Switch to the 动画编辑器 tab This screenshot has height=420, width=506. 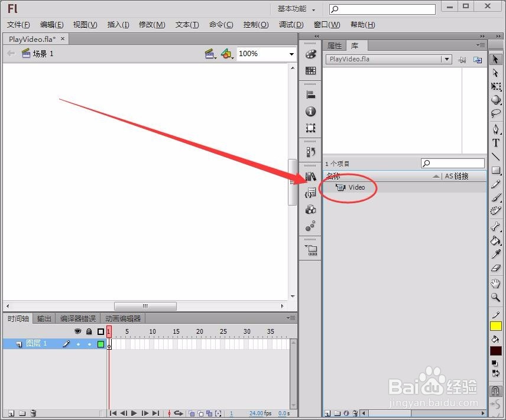(123, 319)
